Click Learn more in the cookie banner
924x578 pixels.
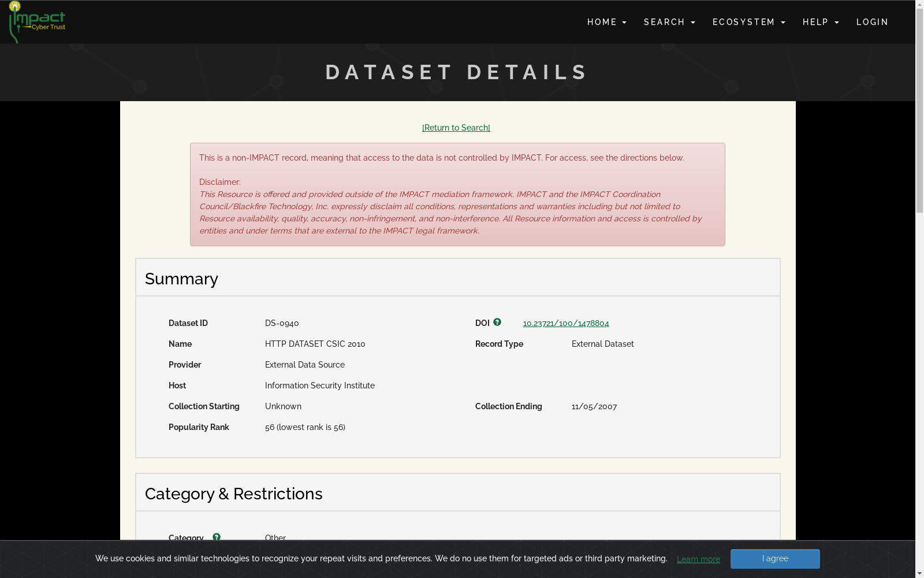[x=698, y=560]
